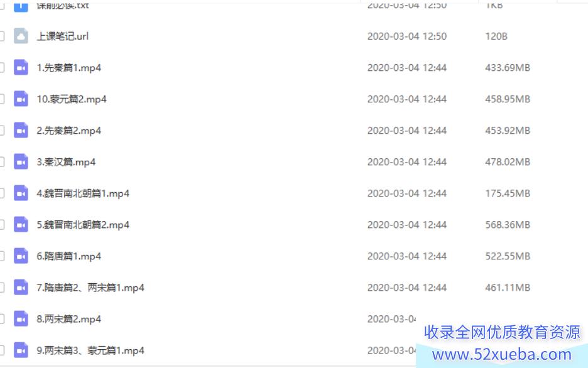
Task: Toggle the checkbox next to 上课笔记.url
Action: 1,36
